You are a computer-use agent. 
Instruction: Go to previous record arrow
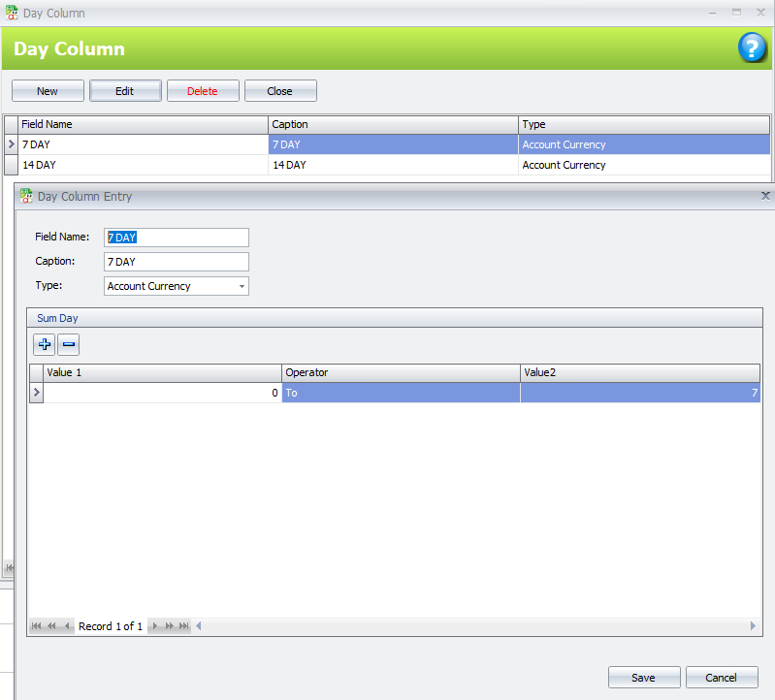pos(67,626)
